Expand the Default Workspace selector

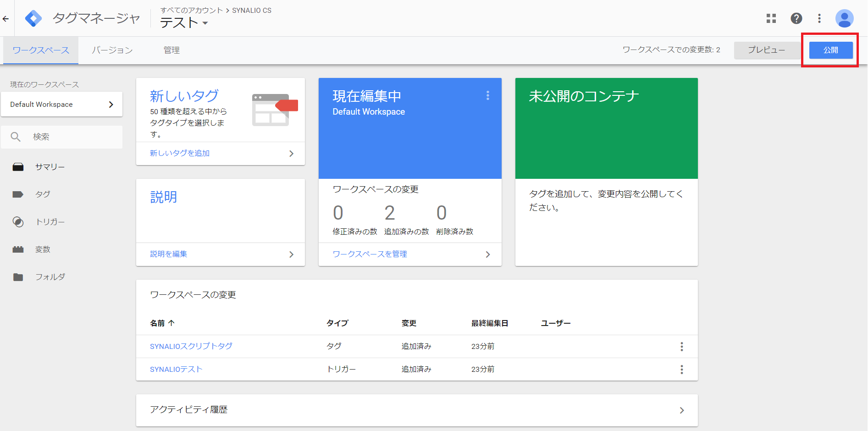61,104
